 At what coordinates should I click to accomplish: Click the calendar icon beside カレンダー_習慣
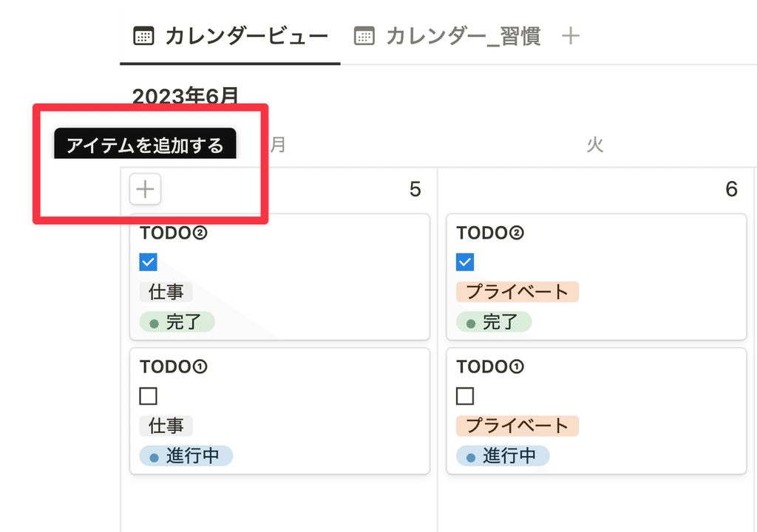[x=364, y=36]
